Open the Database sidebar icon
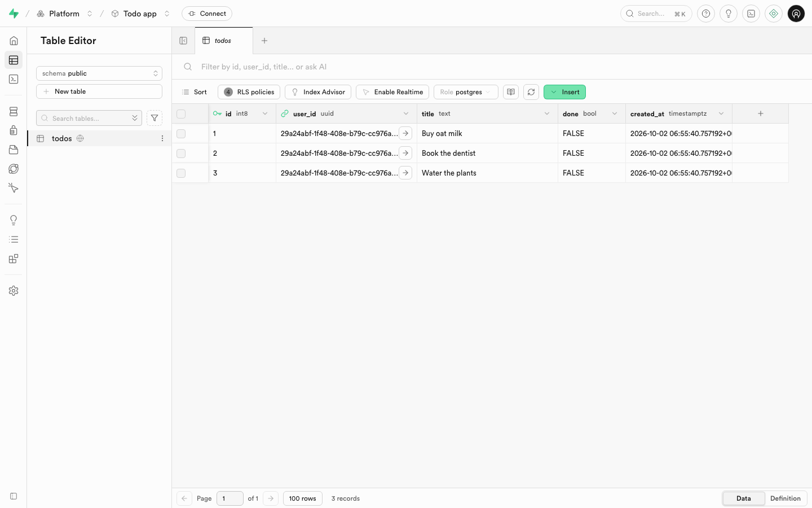Viewport: 812px width, 508px height. [14, 112]
